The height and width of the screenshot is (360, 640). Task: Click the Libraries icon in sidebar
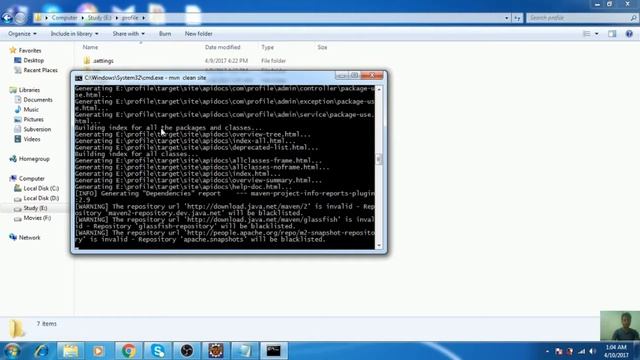pos(13,90)
